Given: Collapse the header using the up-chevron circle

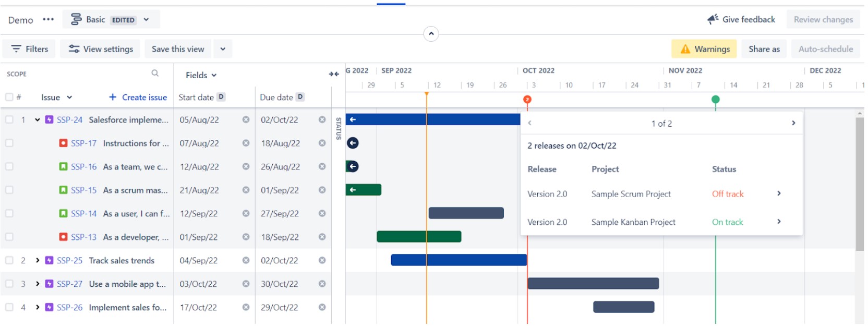Looking at the screenshot, I should (431, 34).
